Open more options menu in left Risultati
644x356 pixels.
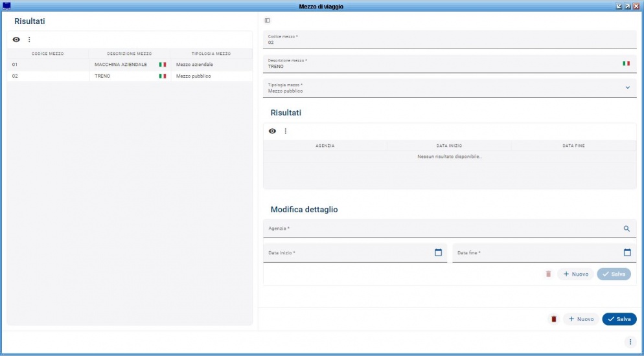tap(29, 39)
